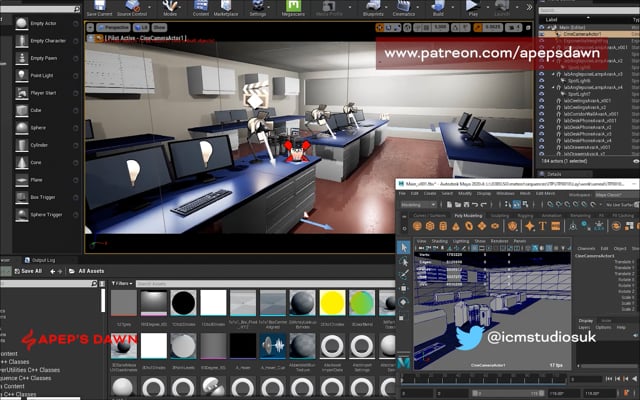Open the Filters dropdown in Content Browser
The height and width of the screenshot is (400, 640).
click(122, 283)
